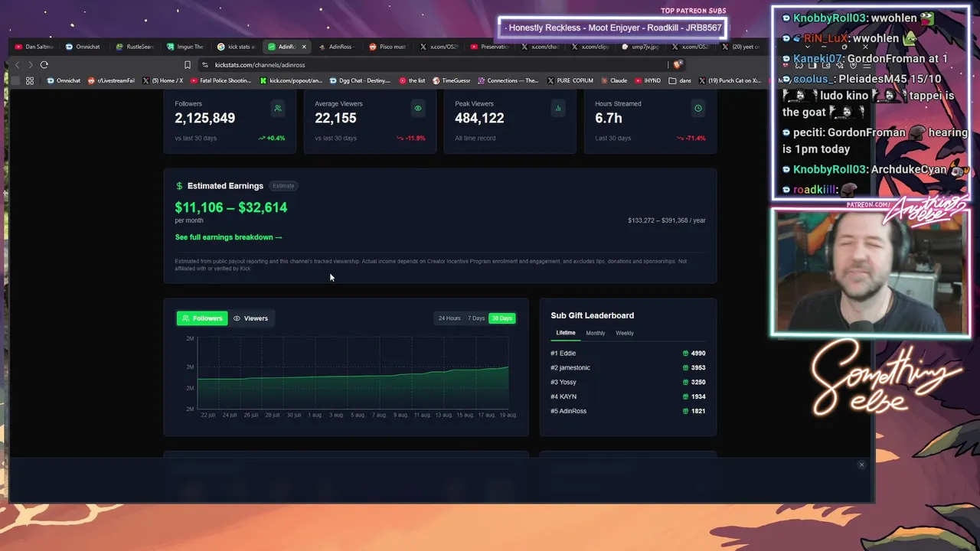The width and height of the screenshot is (980, 551).
Task: Switch to the (20) yeet browser tab
Action: pyautogui.click(x=741, y=47)
